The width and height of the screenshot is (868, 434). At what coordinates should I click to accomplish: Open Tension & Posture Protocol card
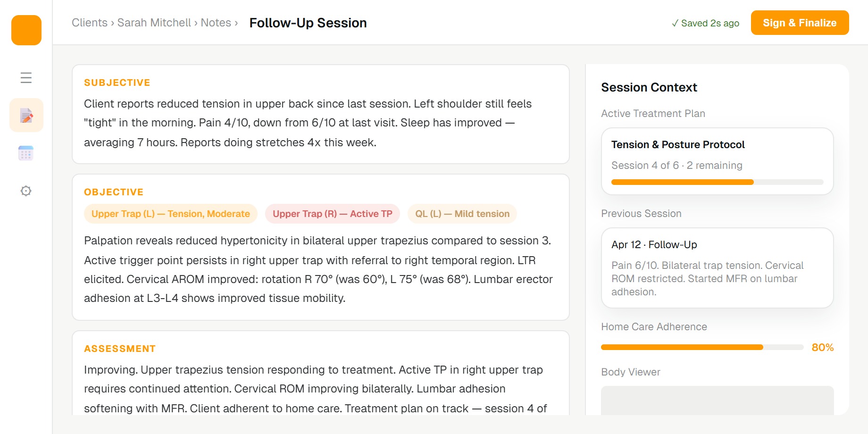[x=717, y=161]
